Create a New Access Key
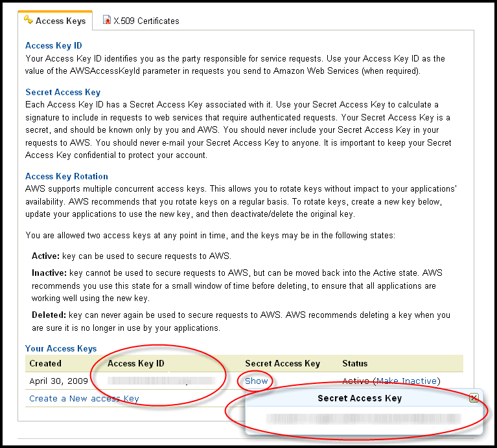 point(84,398)
